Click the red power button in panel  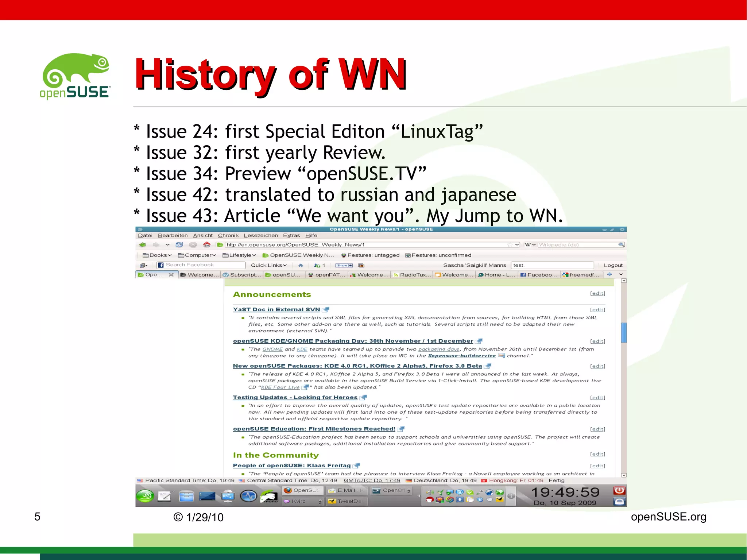click(x=619, y=491)
